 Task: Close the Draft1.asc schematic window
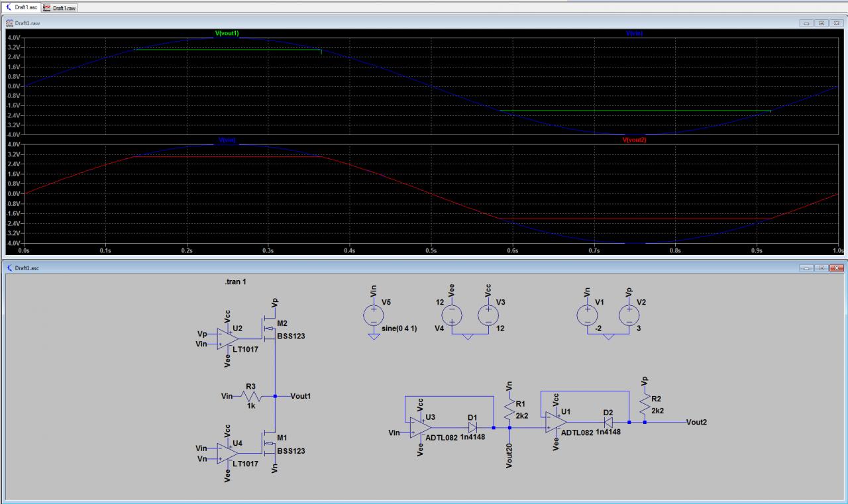point(837,268)
